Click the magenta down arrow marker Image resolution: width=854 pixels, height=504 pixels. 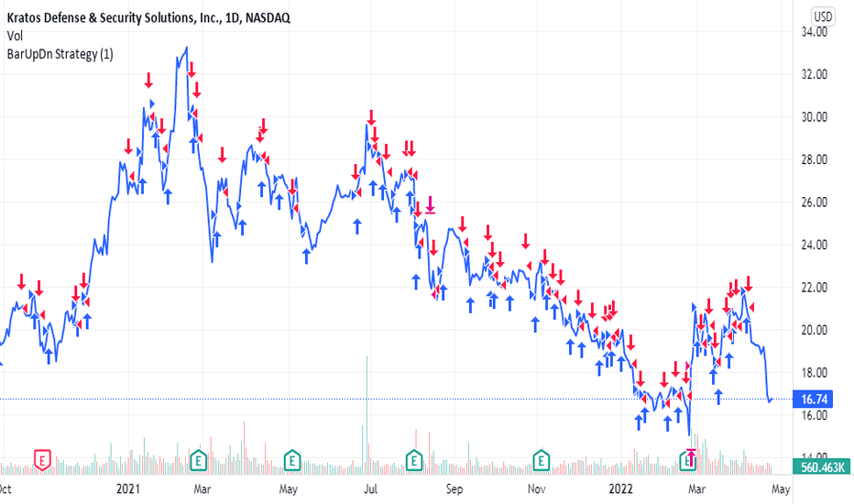(431, 205)
